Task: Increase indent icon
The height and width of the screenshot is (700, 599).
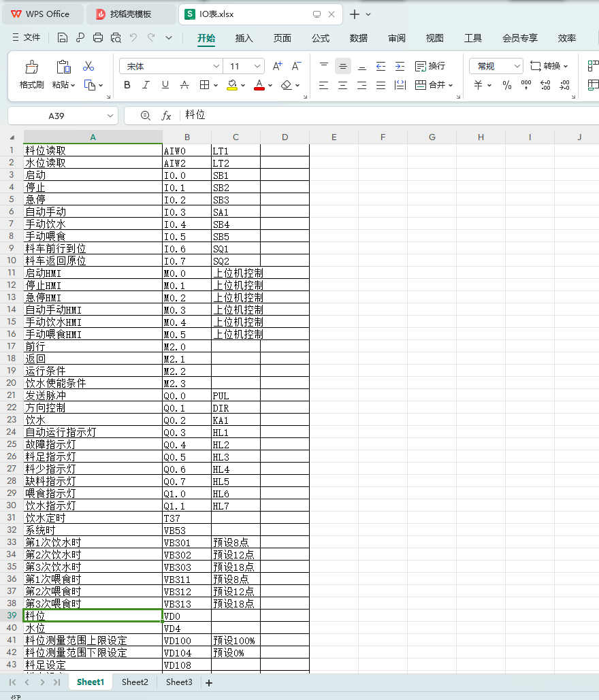Action: pos(400,66)
